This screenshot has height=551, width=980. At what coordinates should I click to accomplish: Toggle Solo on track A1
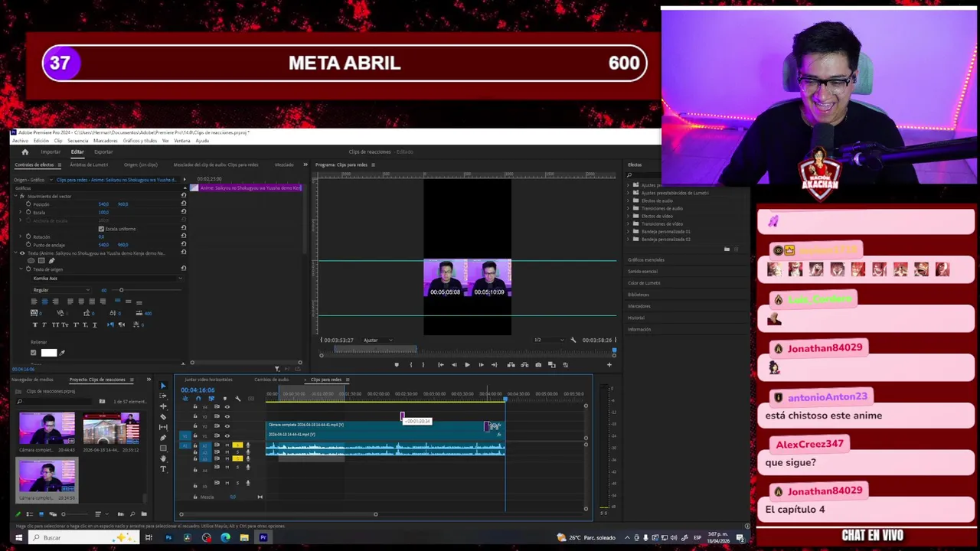coord(237,445)
